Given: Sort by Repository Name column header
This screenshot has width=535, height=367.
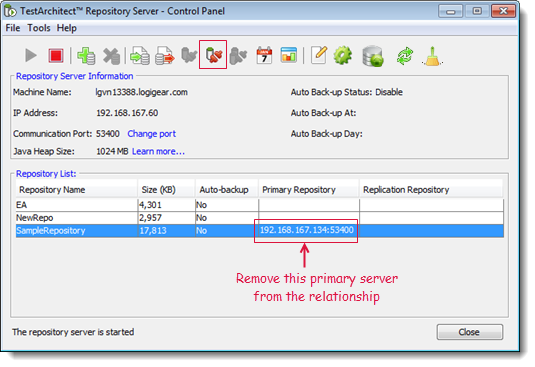Looking at the screenshot, I should tap(77, 190).
